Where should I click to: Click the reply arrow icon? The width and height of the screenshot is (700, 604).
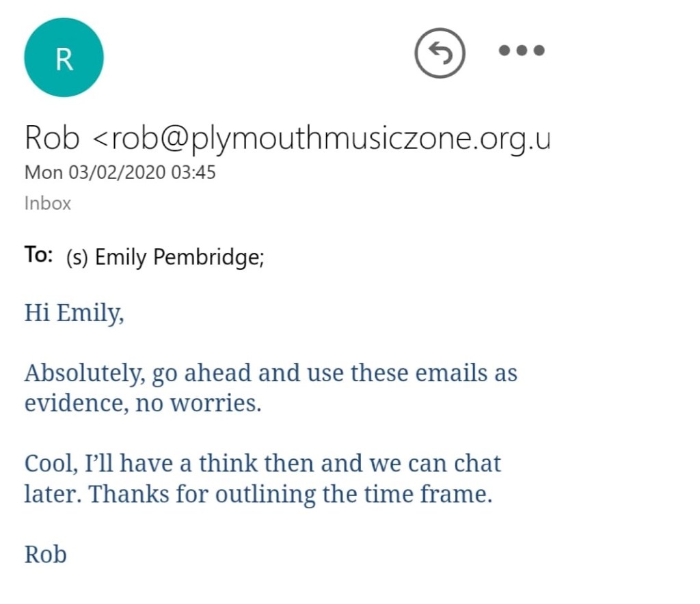[440, 53]
